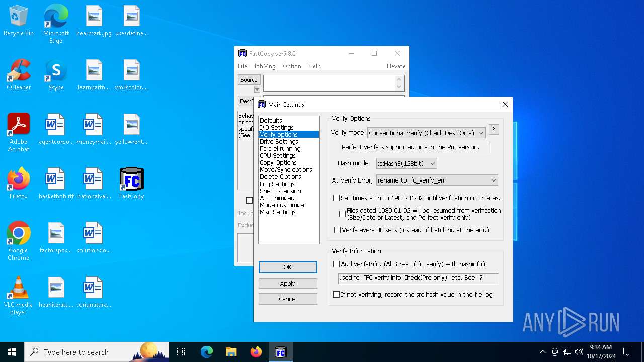This screenshot has height=362, width=644.
Task: Expand the Source history dropdown arrow
Action: click(x=257, y=89)
